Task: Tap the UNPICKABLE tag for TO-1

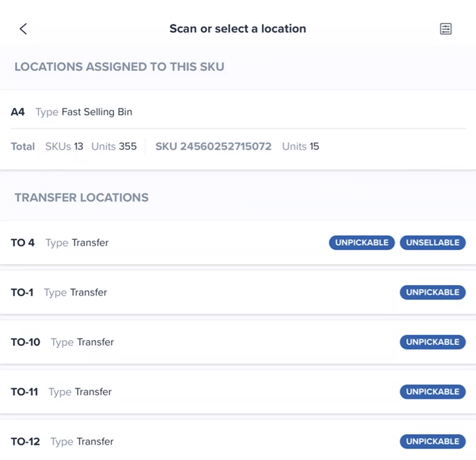Action: tap(433, 292)
